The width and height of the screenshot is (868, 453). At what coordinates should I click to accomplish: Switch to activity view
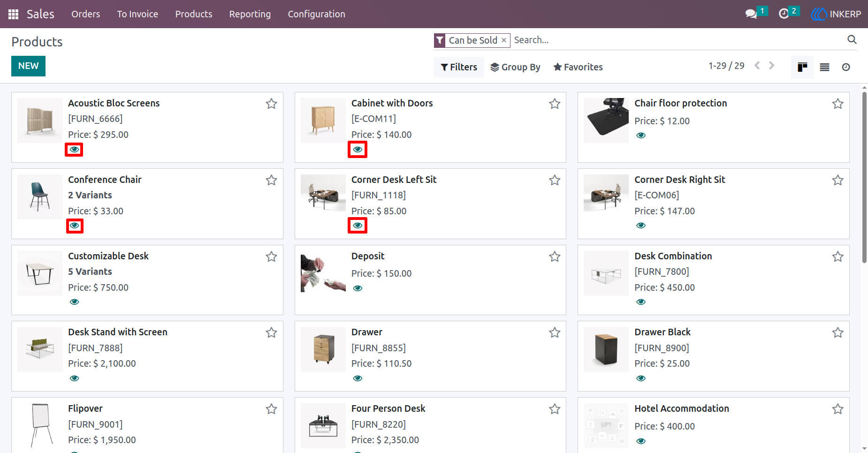(846, 67)
